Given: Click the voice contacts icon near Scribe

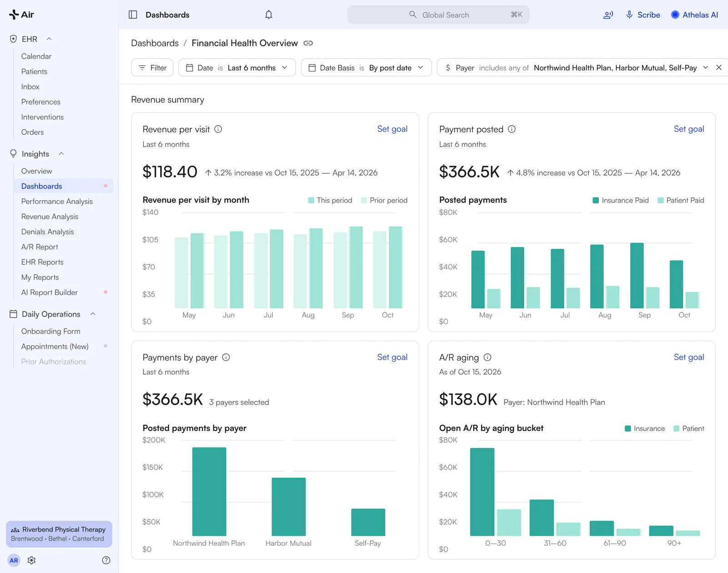Looking at the screenshot, I should pos(608,15).
